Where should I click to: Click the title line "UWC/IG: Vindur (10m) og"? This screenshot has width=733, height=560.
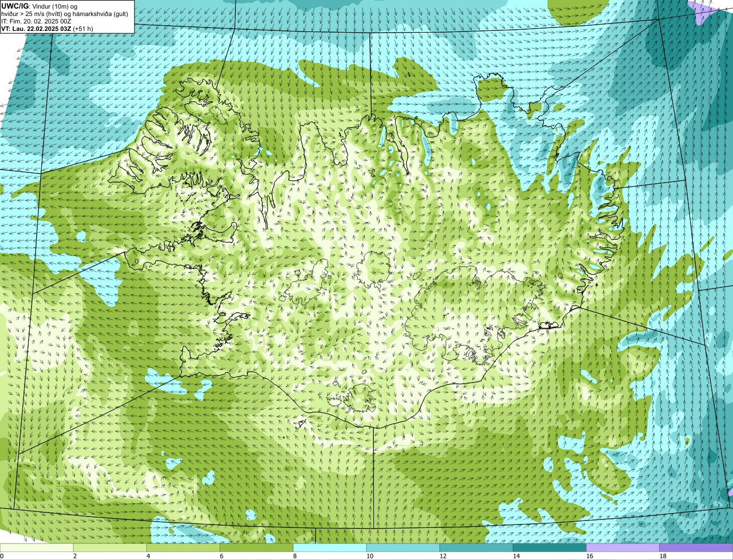[39, 6]
